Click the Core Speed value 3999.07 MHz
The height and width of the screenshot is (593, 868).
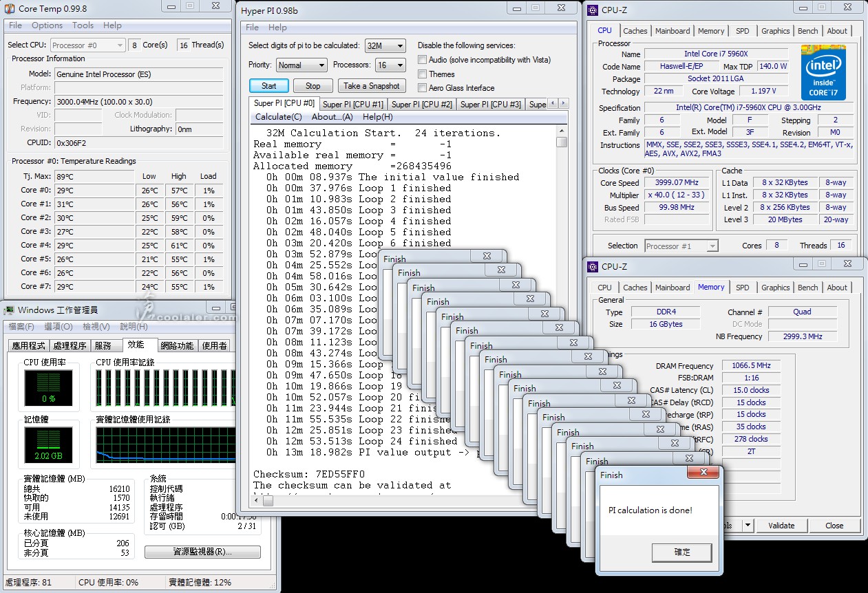tap(677, 183)
